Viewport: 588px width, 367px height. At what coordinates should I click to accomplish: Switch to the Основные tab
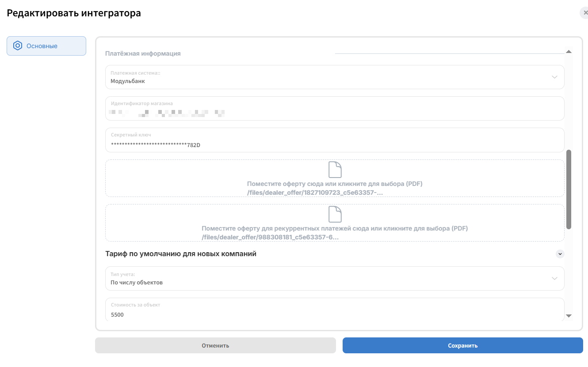coord(46,46)
